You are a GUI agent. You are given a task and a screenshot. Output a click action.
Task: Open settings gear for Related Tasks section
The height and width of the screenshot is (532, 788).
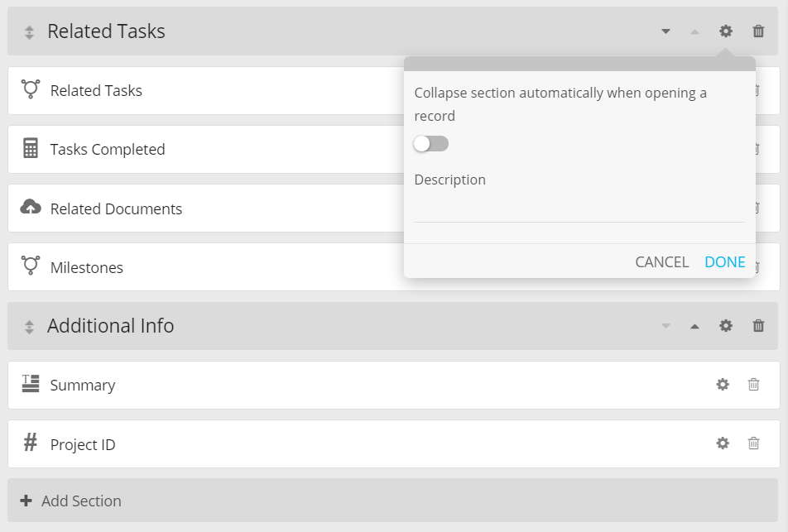[726, 31]
